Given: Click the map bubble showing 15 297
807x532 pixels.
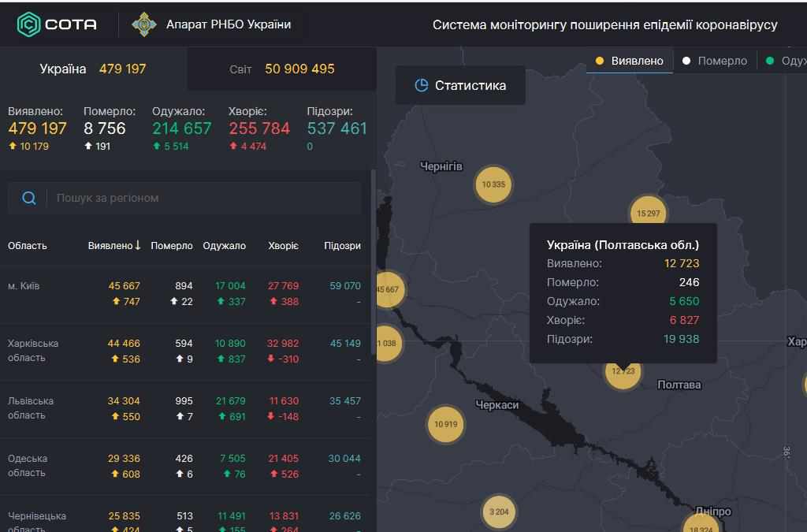Looking at the screenshot, I should [x=648, y=213].
